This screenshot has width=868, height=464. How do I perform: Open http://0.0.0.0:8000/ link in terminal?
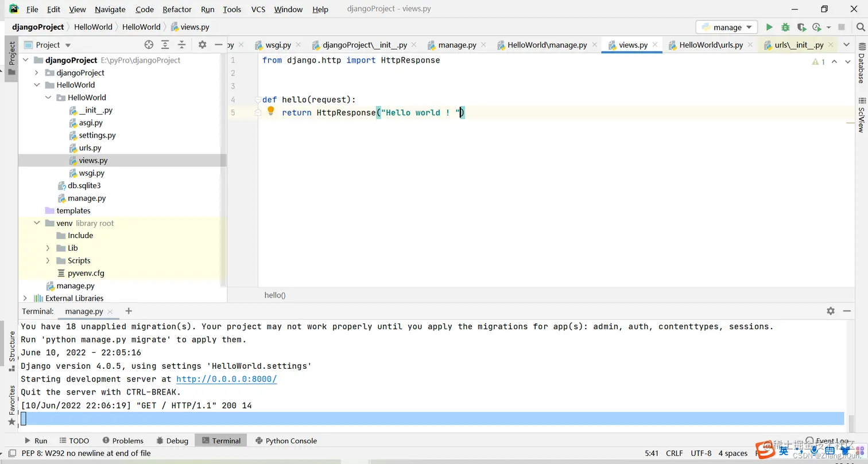226,379
